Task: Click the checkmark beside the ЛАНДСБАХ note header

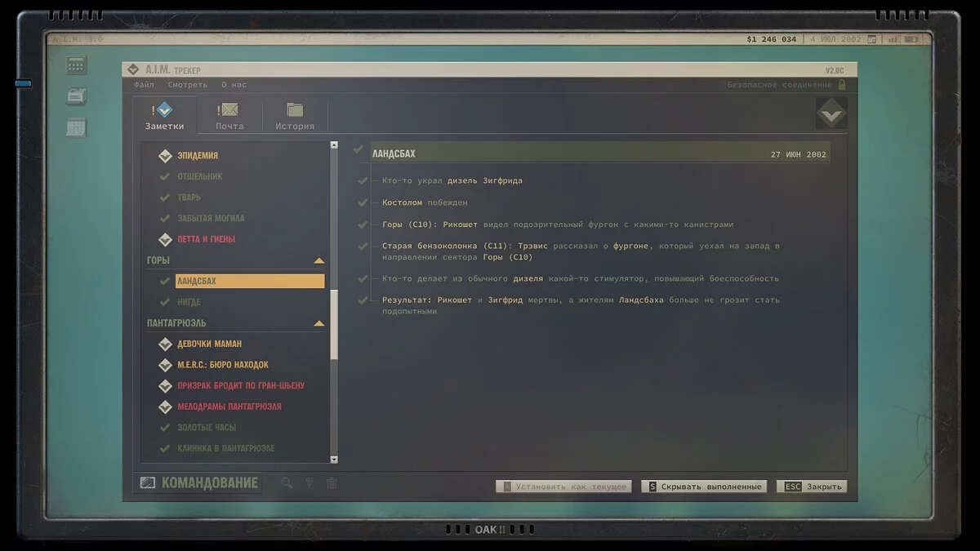Action: 359,149
